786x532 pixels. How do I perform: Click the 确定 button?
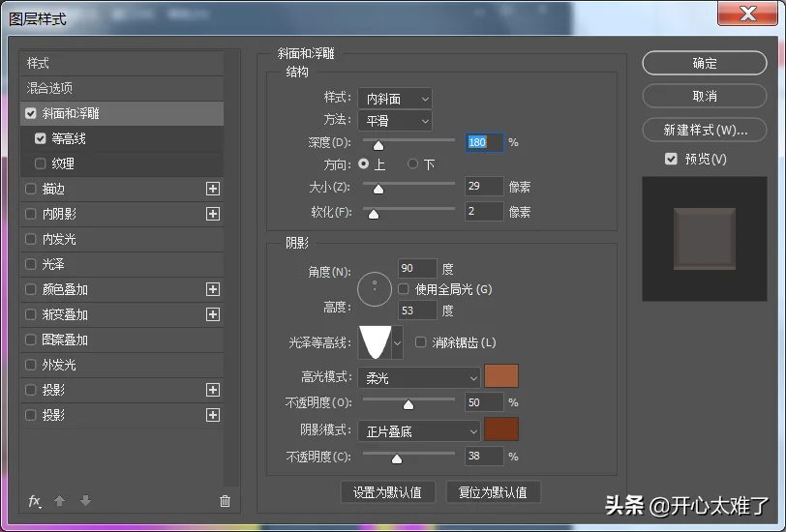[705, 63]
